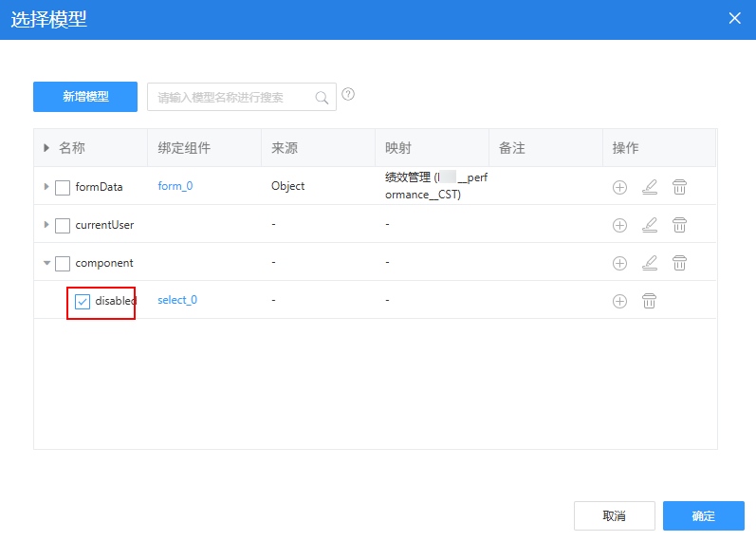This screenshot has height=541, width=756.
Task: Edit the formData model
Action: tap(650, 187)
